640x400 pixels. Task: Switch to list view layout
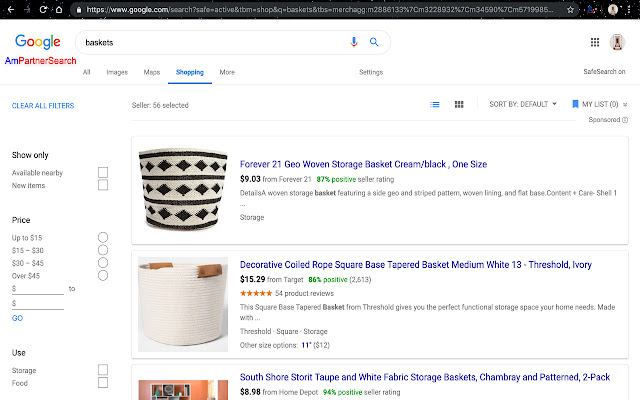tap(435, 104)
